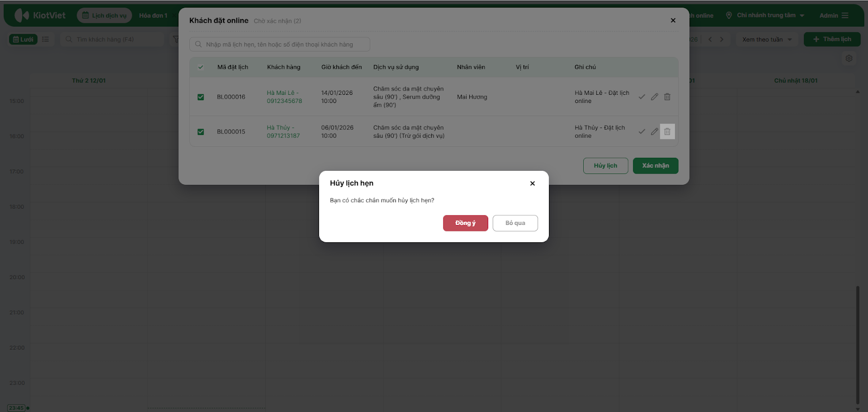Select the Lưới grid view toggle
The width and height of the screenshot is (868, 412).
pos(23,40)
